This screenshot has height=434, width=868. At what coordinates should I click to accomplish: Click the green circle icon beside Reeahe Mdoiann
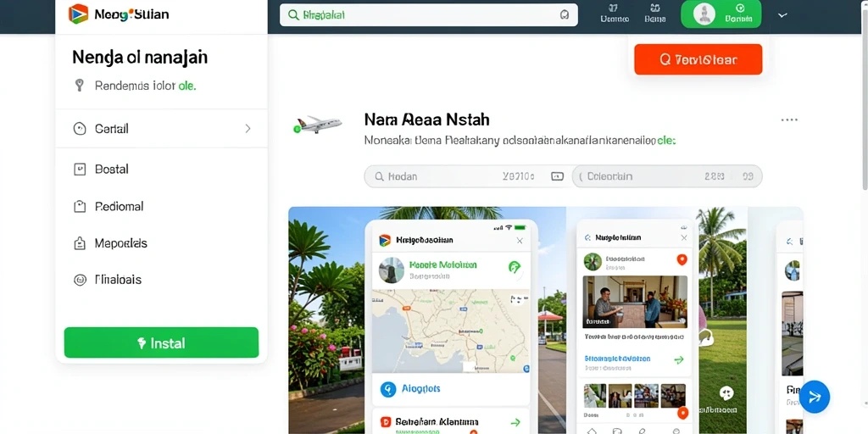pos(515,267)
